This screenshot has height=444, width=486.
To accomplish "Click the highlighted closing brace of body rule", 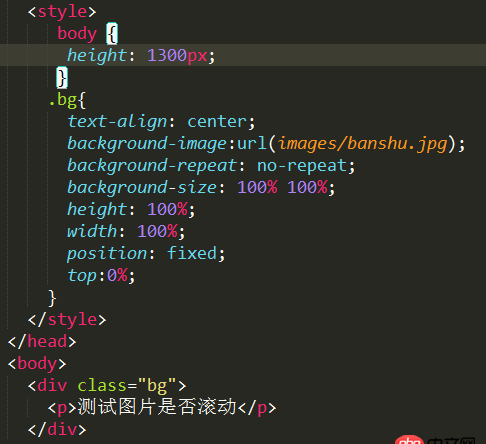I will tap(62, 77).
